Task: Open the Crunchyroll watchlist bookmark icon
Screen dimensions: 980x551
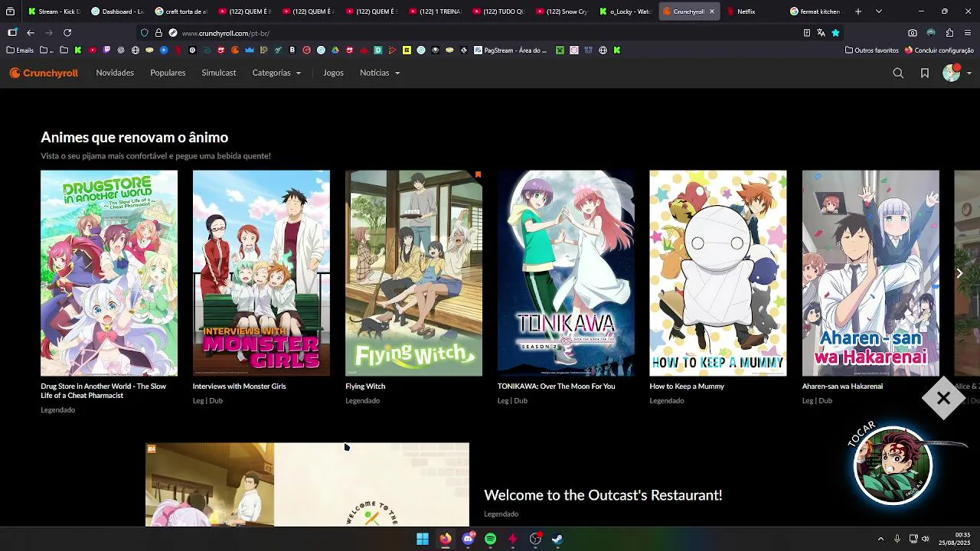Action: click(925, 73)
